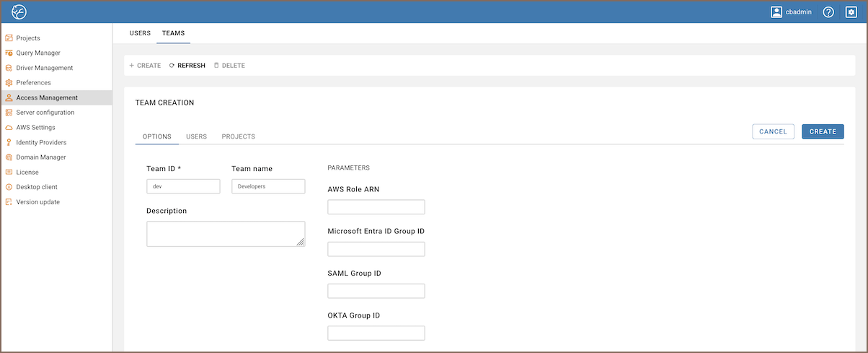This screenshot has height=353, width=868.
Task: Focus the Team ID input field
Action: pos(183,186)
